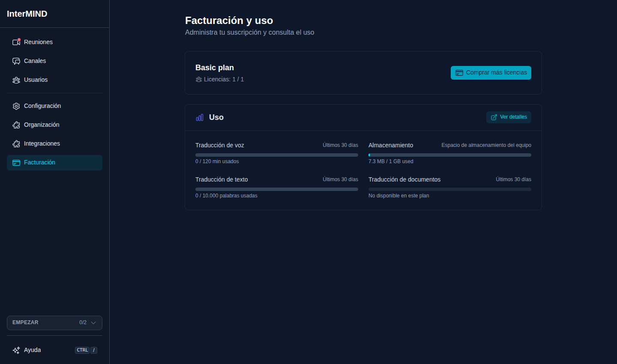617x364 pixels.
Task: Click the InterMIND logo text
Action: 27,14
